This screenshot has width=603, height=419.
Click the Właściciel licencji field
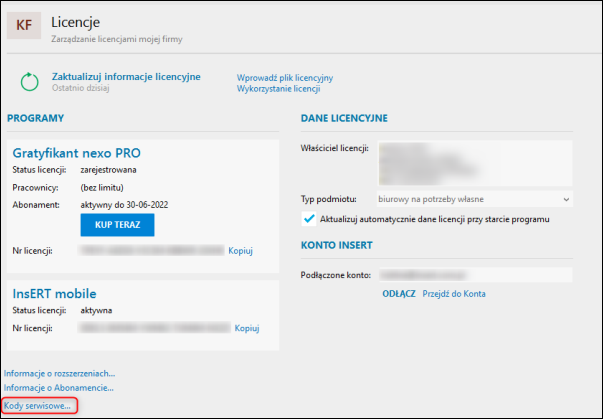click(x=475, y=163)
